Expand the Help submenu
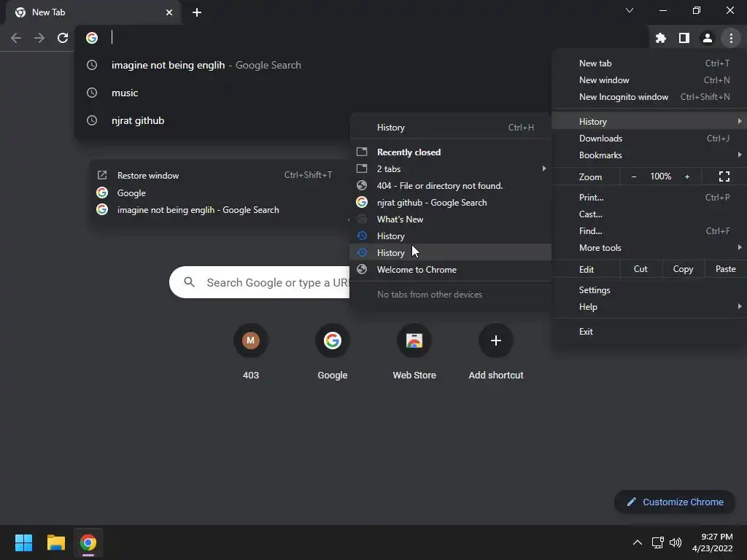The image size is (747, 560). (x=649, y=307)
